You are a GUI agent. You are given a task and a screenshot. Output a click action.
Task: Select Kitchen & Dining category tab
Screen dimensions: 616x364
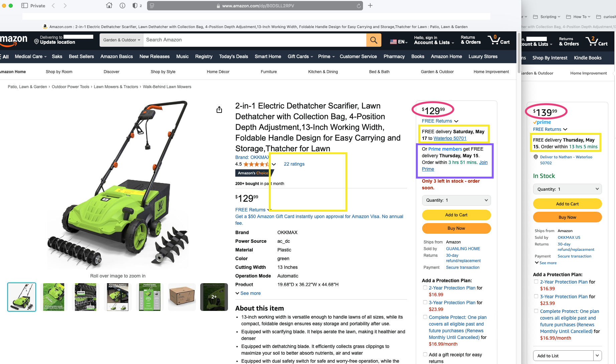tap(323, 72)
